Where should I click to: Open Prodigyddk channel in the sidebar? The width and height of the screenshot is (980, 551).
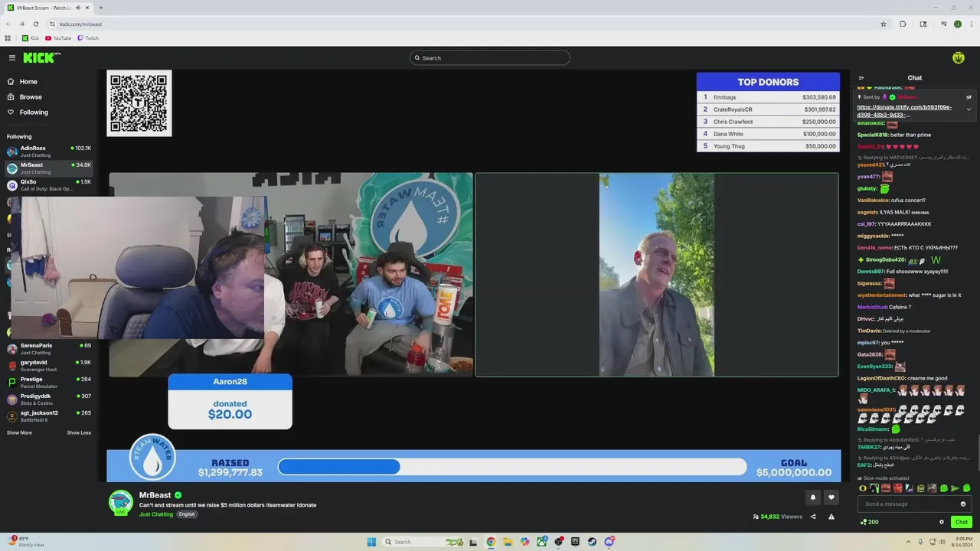tap(48, 399)
